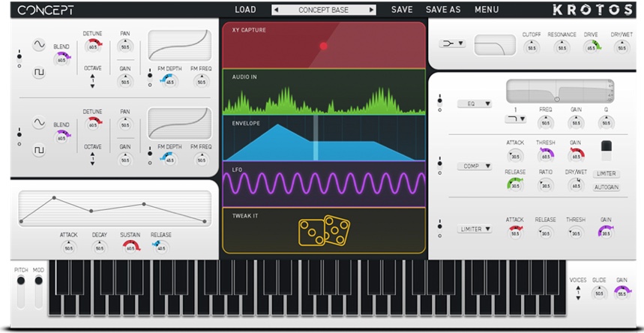Open the EQ effect slot dropdown
The width and height of the screenshot is (644, 333).
click(475, 104)
